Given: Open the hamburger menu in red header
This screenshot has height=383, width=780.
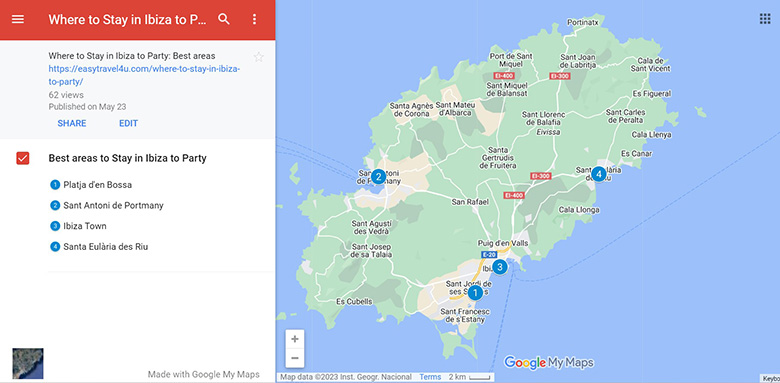Looking at the screenshot, I should [18, 19].
